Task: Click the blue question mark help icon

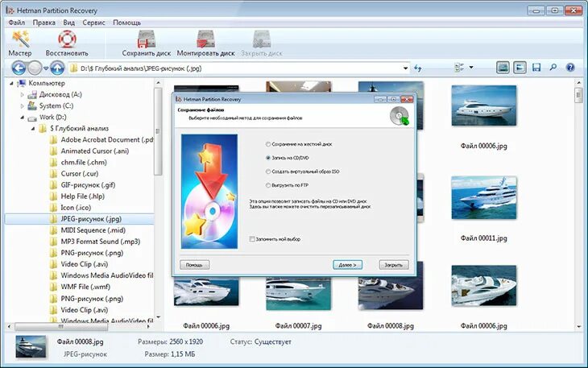Action: (x=570, y=68)
